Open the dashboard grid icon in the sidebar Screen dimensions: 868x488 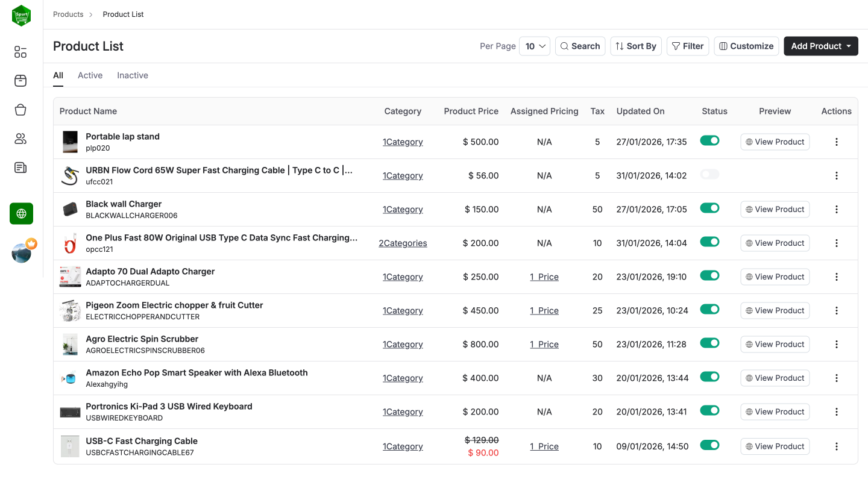20,52
